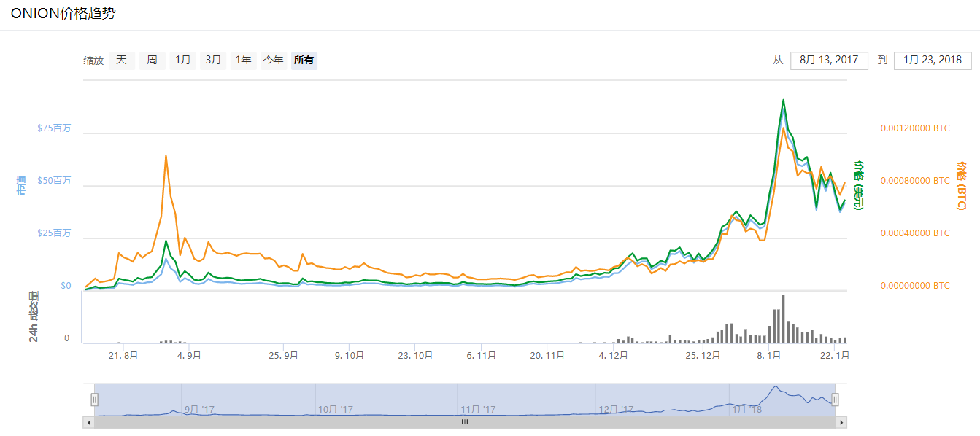Click the right scroll arrow below the navigator
This screenshot has height=436, width=980.
click(x=840, y=421)
